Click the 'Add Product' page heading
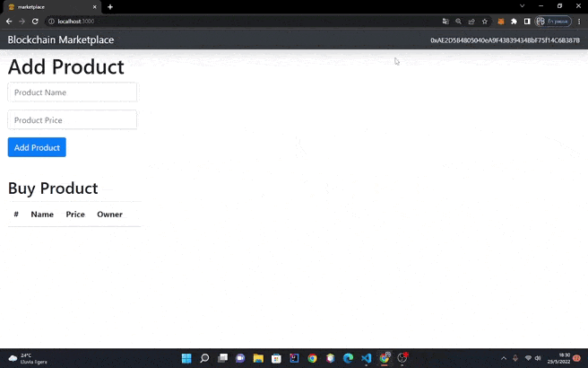 tap(66, 66)
